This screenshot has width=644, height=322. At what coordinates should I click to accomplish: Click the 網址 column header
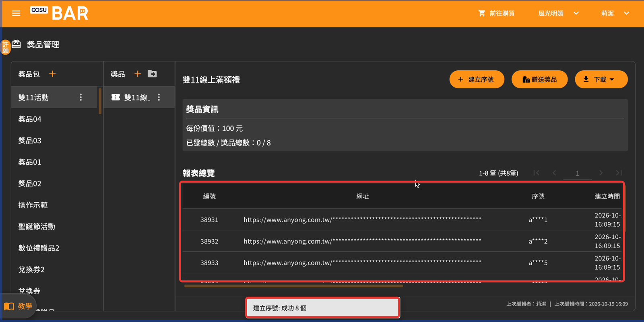point(363,196)
